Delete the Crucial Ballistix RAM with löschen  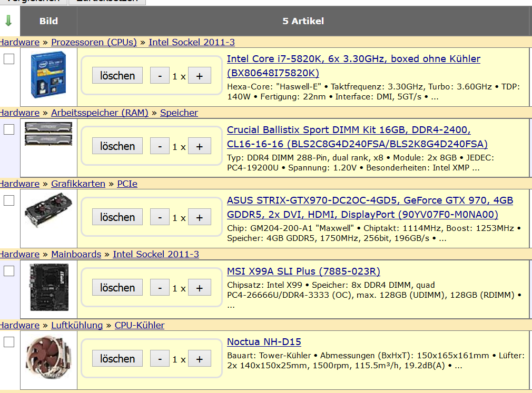(117, 146)
